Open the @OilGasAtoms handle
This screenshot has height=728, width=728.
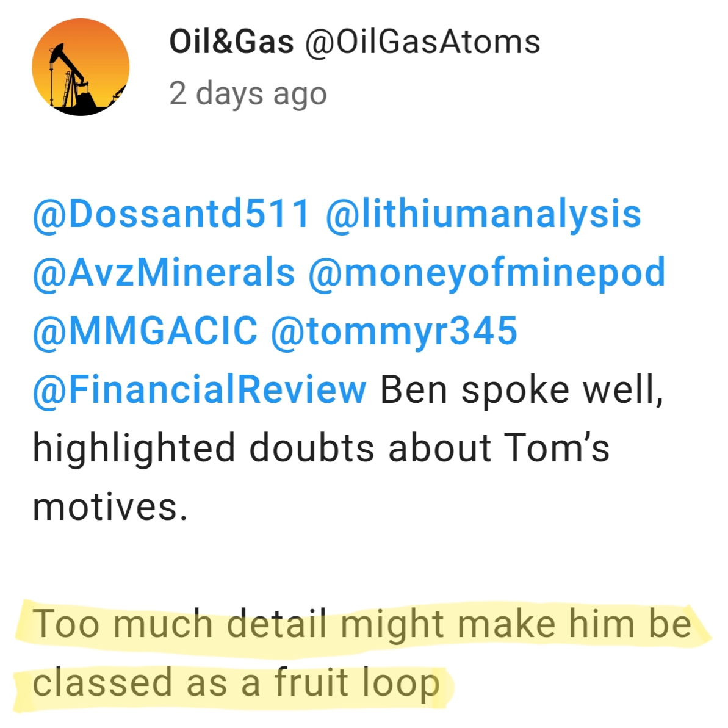click(423, 41)
